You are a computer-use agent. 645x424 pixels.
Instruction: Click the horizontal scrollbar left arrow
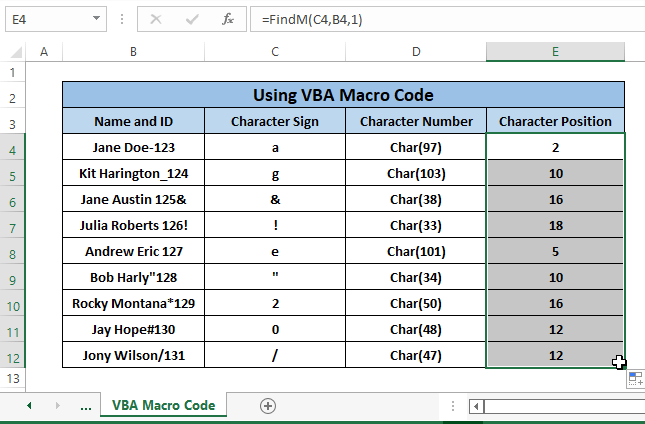[478, 406]
